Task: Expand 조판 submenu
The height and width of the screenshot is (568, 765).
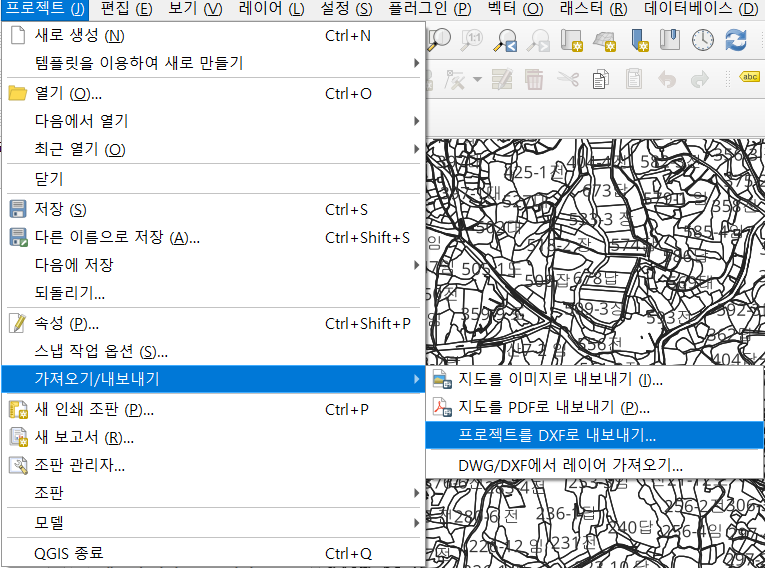Action: click(214, 493)
